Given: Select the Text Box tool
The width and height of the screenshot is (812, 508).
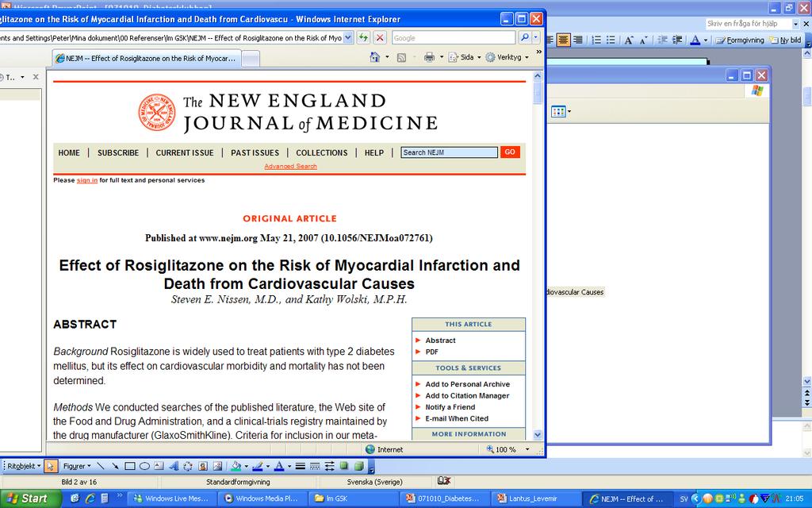Looking at the screenshot, I should point(159,466).
